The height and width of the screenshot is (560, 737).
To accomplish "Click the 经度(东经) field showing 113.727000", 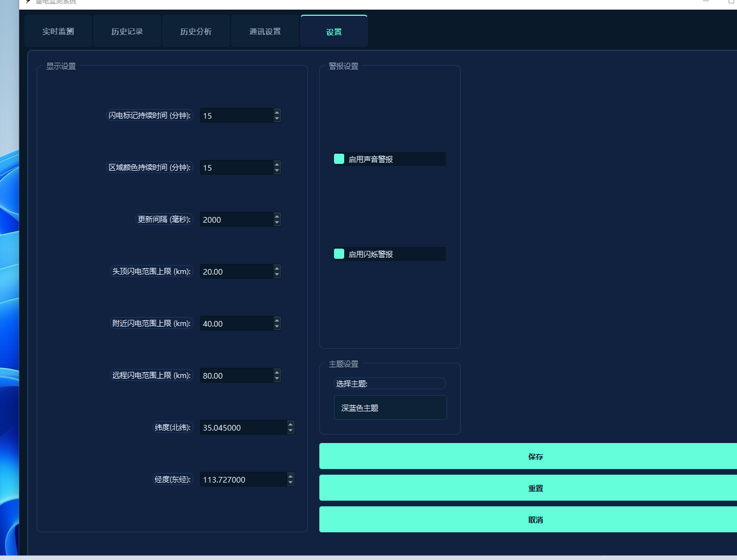I will tap(243, 479).
